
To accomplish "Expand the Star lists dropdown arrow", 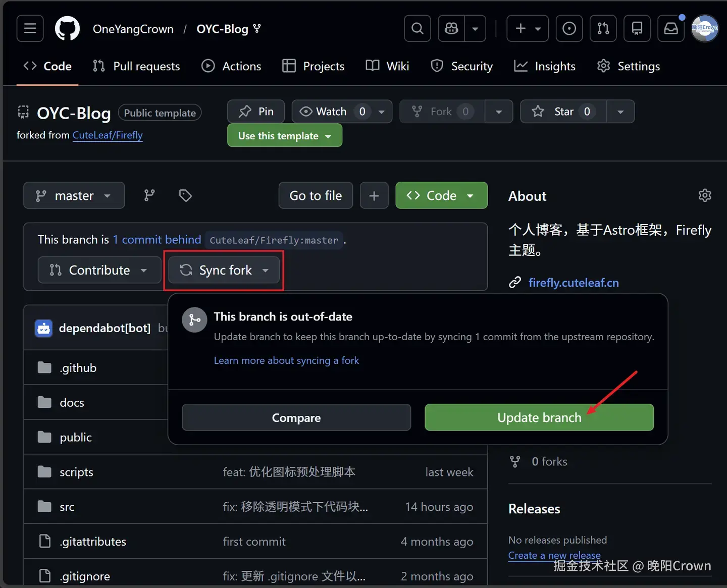I will (620, 112).
